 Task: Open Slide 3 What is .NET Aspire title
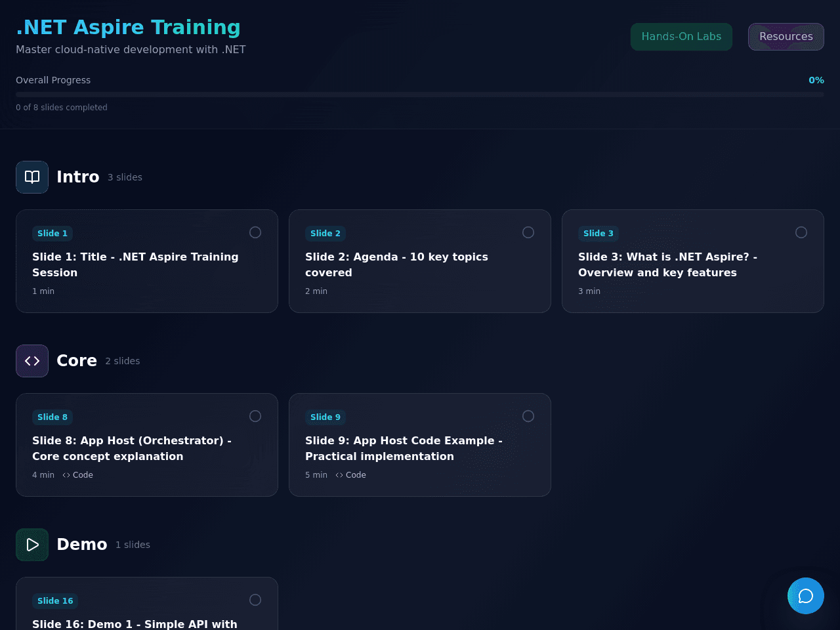(667, 264)
